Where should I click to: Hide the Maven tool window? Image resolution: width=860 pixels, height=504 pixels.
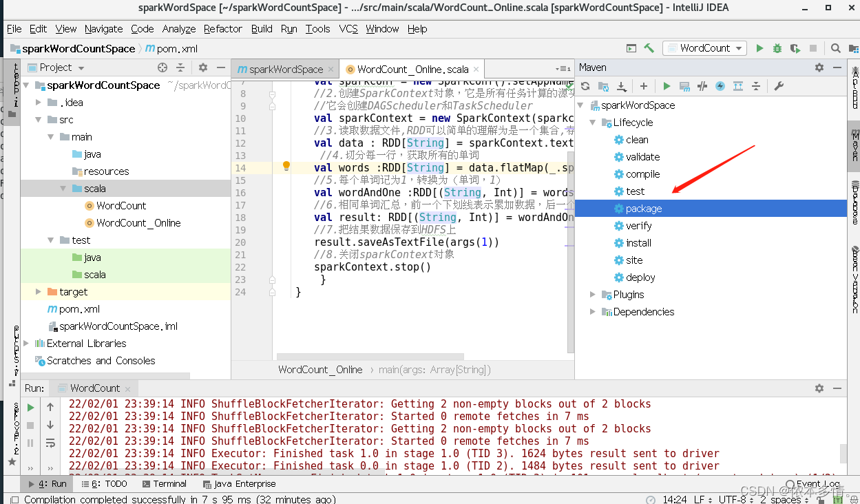837,67
